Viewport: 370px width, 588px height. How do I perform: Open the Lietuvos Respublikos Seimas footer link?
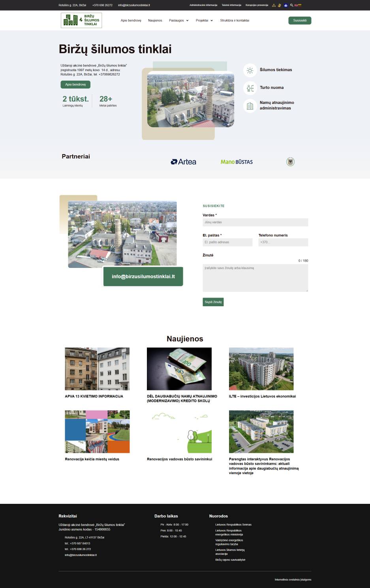[x=233, y=524]
